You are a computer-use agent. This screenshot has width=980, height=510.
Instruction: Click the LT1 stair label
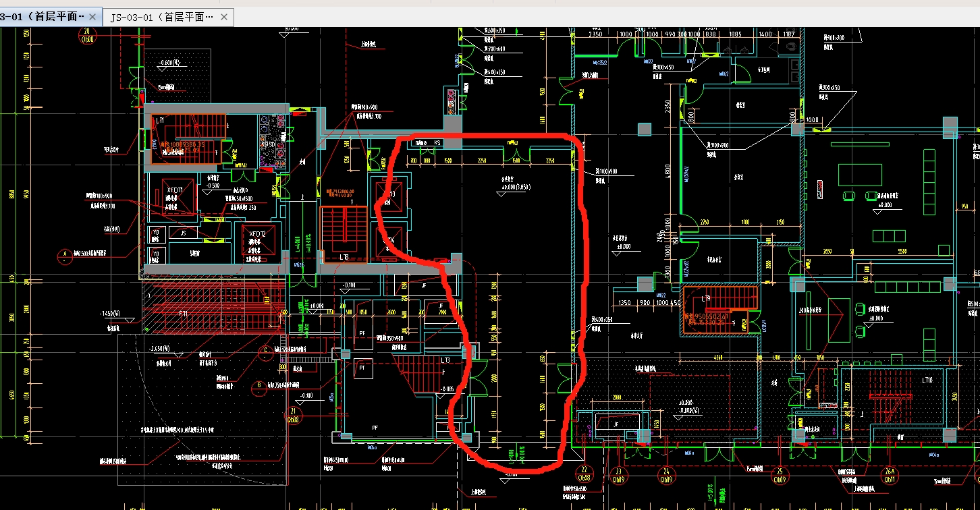pos(160,120)
